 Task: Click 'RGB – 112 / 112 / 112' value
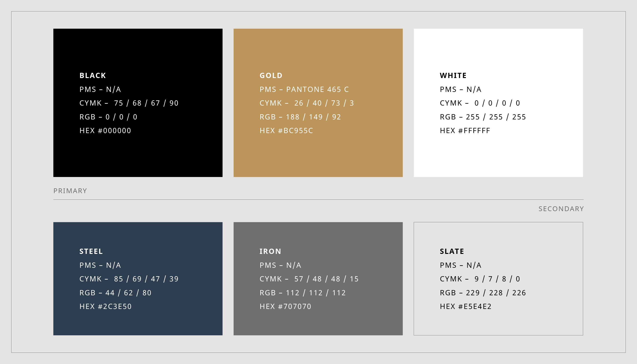tap(303, 293)
